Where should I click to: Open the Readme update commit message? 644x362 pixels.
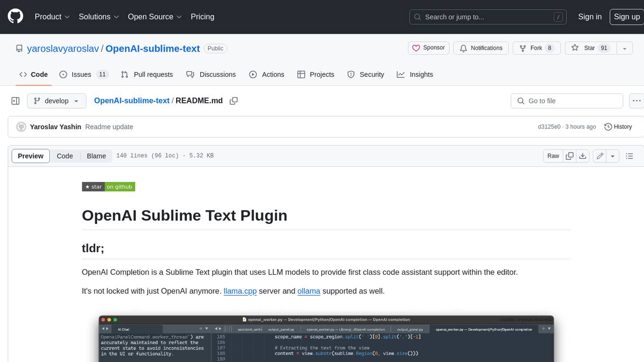pos(109,127)
